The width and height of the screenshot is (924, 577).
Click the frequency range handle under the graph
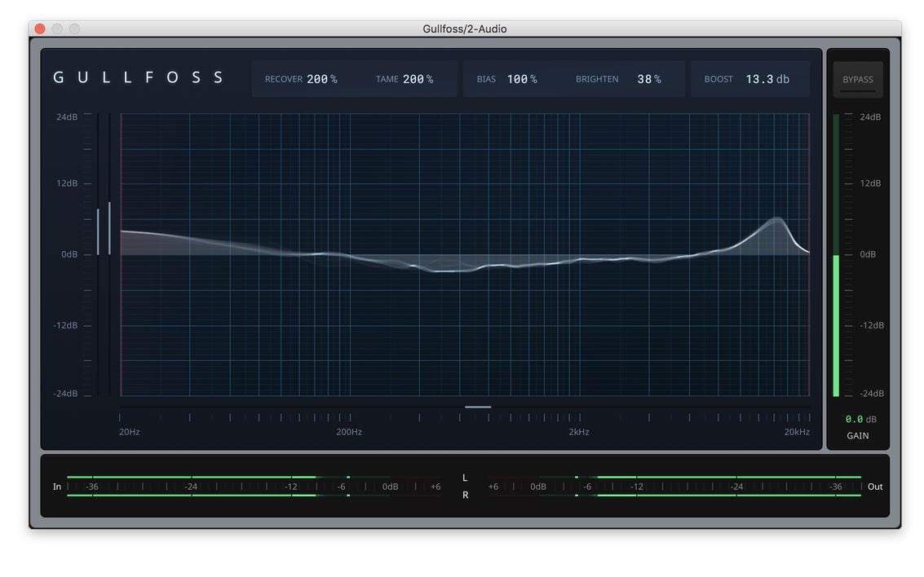(x=477, y=407)
